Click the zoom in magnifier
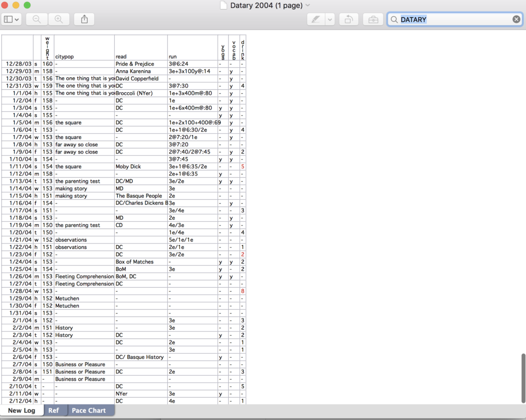This screenshot has width=526, height=420. [58, 19]
